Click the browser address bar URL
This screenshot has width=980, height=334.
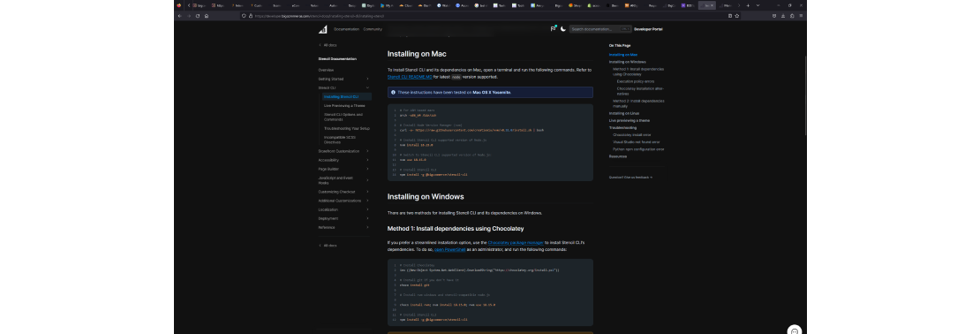[319, 16]
